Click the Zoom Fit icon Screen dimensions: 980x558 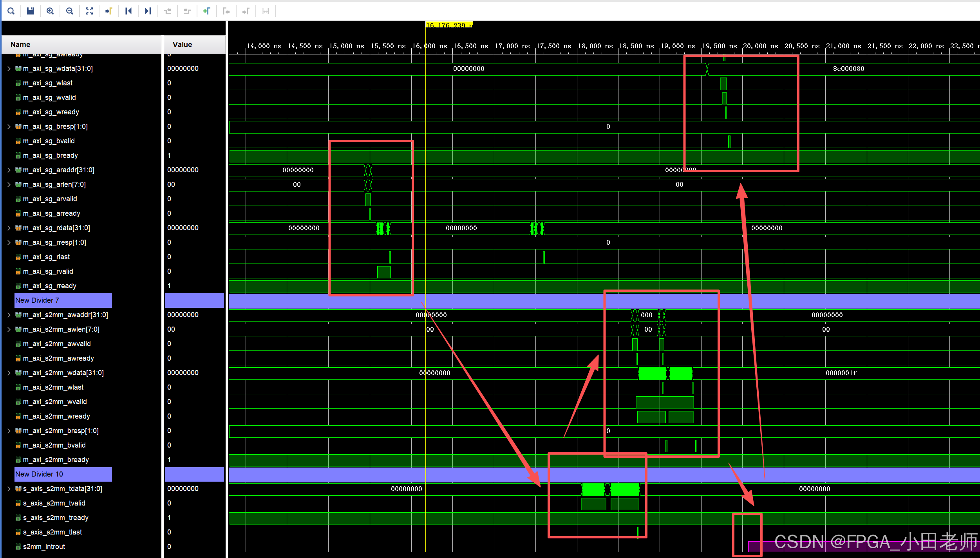point(89,11)
